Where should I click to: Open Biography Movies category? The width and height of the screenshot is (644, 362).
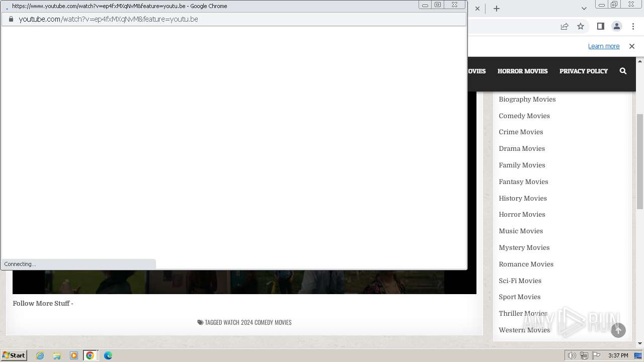coord(527,99)
